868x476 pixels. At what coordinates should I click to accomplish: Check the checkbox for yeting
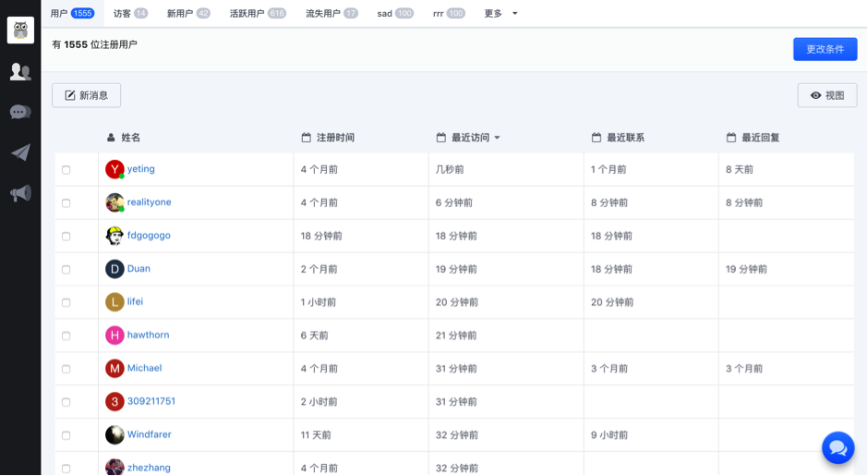(66, 170)
